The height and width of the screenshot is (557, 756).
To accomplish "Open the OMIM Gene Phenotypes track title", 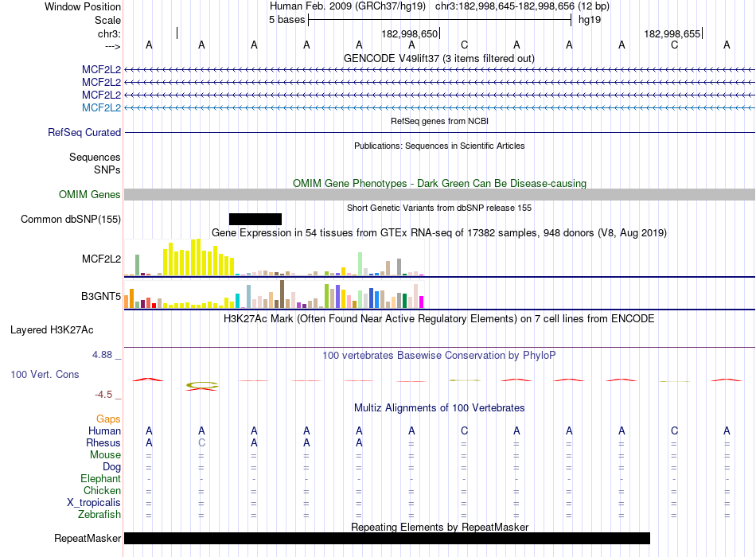I will click(x=439, y=183).
